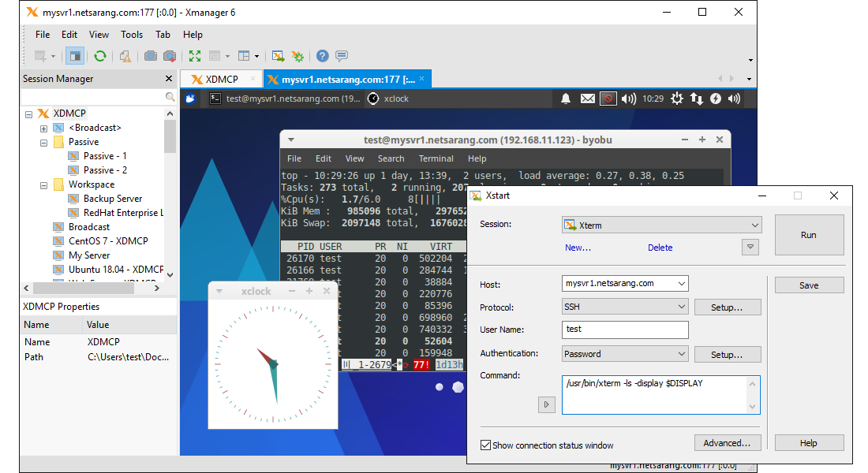Collapse the Passive folder node

click(43, 143)
